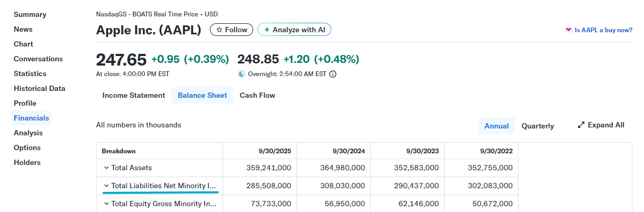Switch to Quarterly view

pos(537,126)
